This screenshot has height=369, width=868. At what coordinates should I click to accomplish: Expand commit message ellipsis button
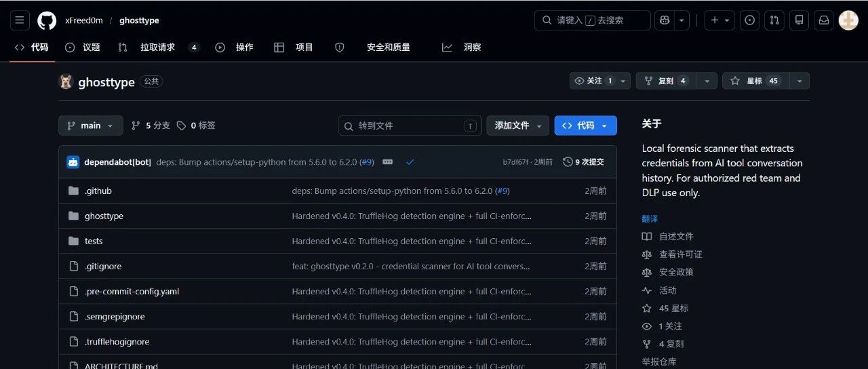(387, 162)
